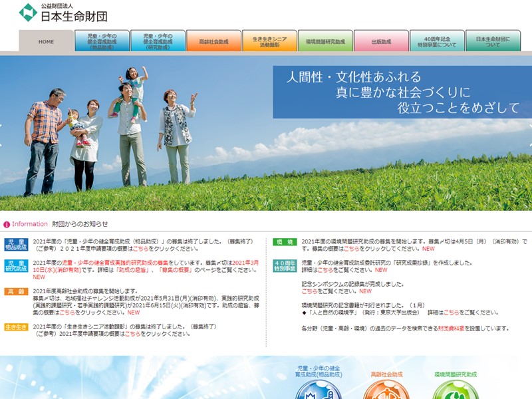Open 40周年記念特別事業について tab
The image size is (532, 399).
(437, 41)
